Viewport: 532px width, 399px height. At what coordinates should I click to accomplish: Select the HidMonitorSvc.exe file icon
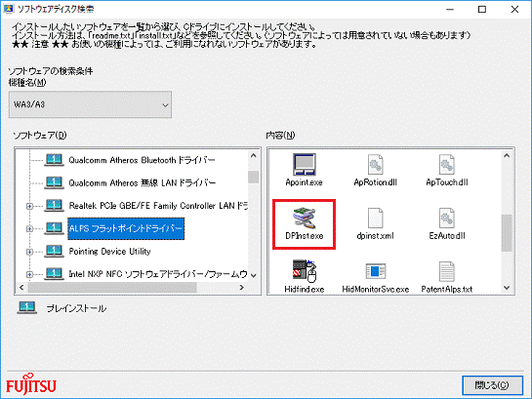pos(375,271)
